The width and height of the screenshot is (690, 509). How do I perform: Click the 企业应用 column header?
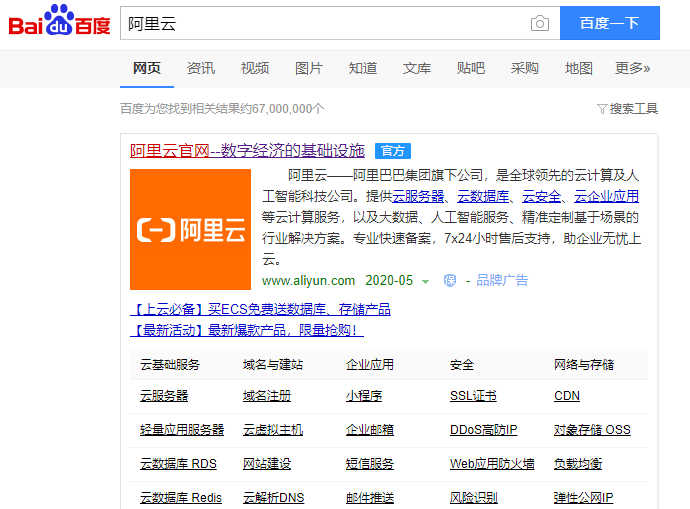coord(370,365)
